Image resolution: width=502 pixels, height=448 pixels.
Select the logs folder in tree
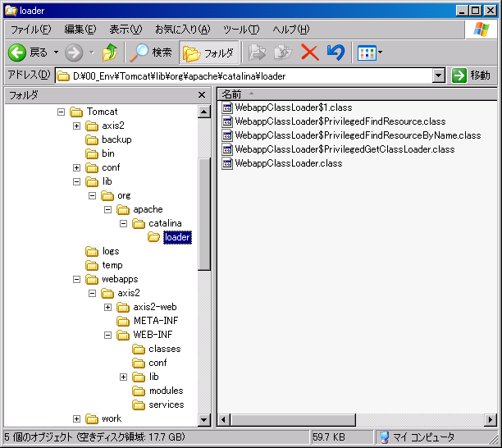pos(111,251)
